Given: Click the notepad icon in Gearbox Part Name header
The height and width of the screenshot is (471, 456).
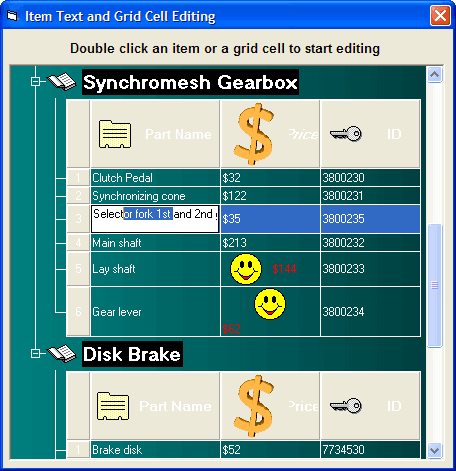Looking at the screenshot, I should pos(115,134).
